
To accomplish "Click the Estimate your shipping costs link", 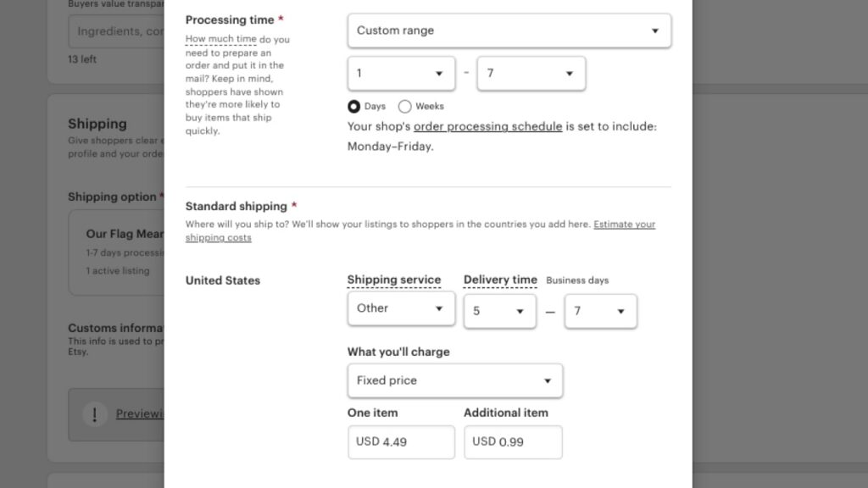I will (x=623, y=224).
